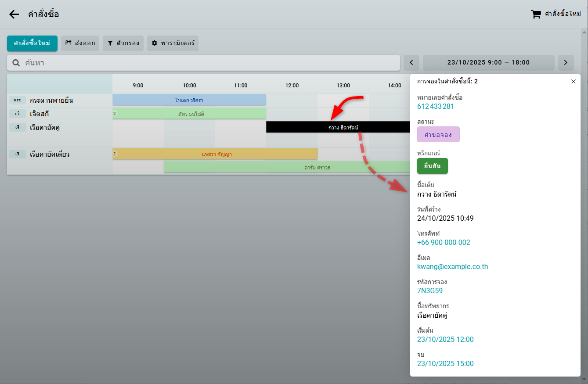Focus the ค้นหา search field

[206, 63]
